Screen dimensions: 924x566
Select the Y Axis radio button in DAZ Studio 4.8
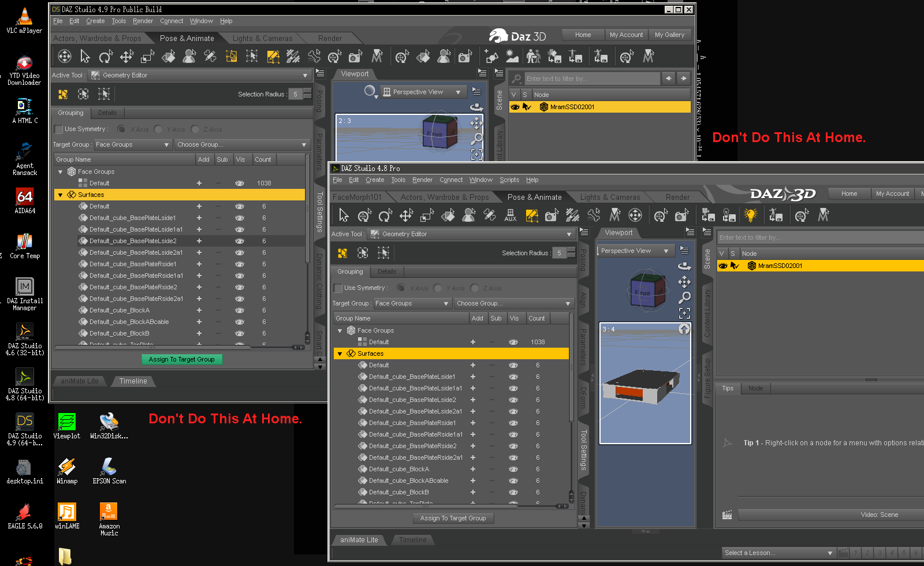click(x=438, y=288)
